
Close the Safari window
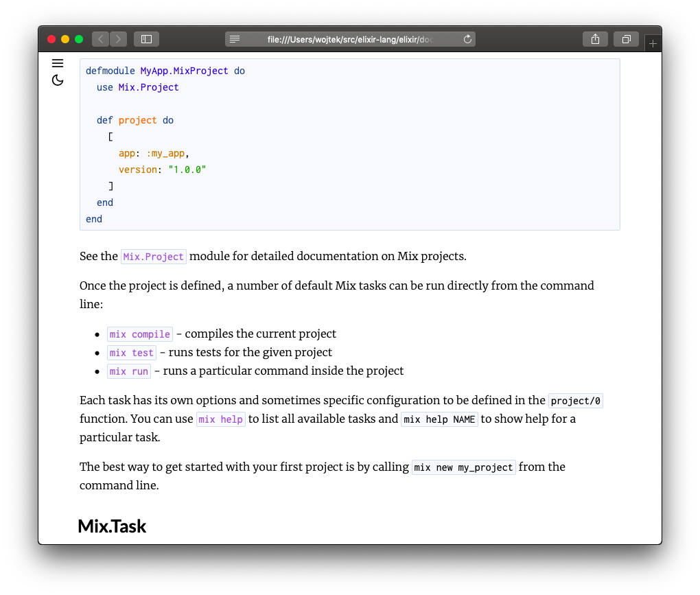click(51, 39)
